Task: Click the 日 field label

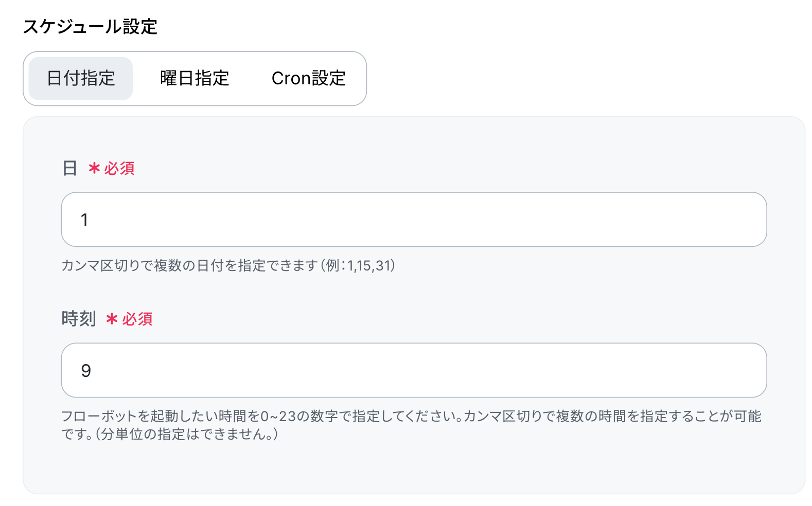Action: coord(69,168)
